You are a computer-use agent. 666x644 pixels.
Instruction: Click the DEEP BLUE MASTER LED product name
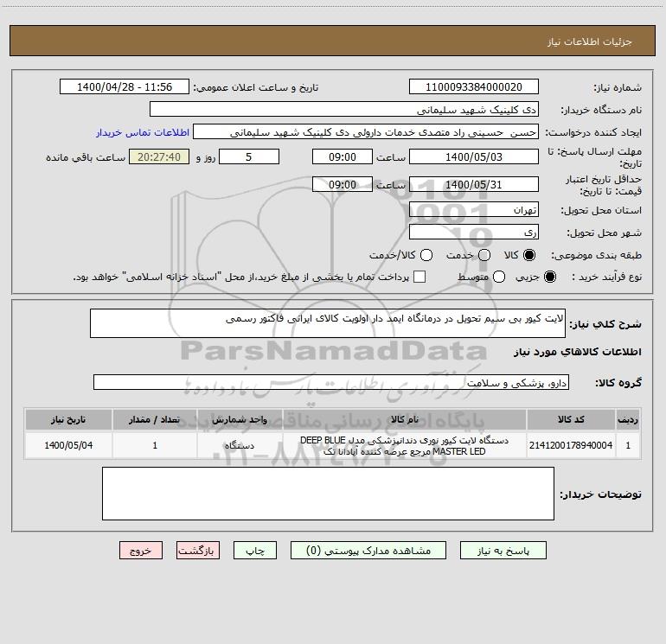[x=405, y=445]
